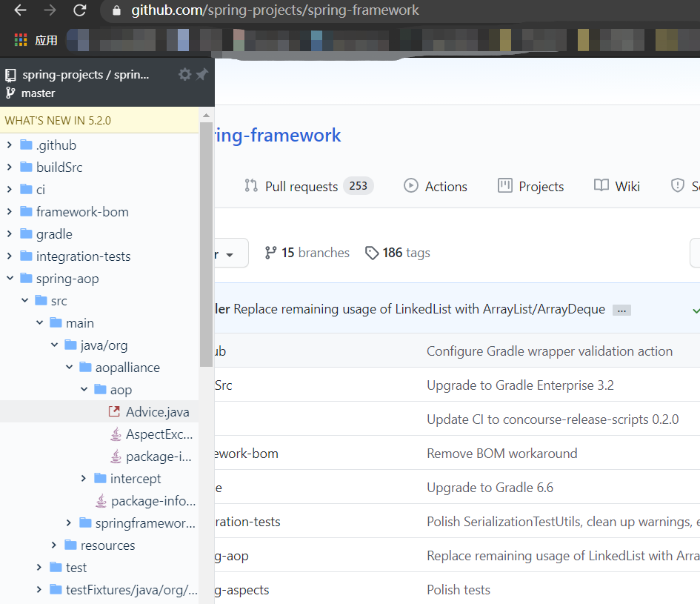Collapse the src folder chevron
This screenshot has height=604, width=700.
click(x=24, y=300)
